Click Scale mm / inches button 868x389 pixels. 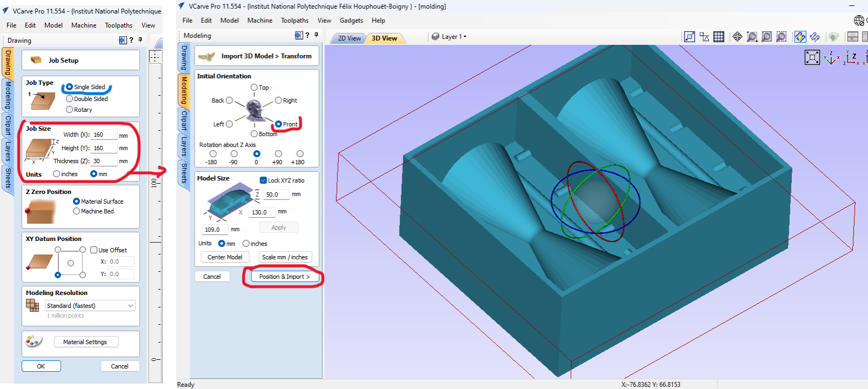click(x=285, y=257)
